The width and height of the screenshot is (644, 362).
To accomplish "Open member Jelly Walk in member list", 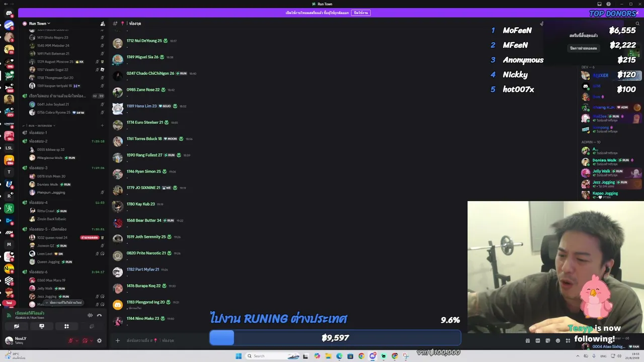I will click(611, 172).
